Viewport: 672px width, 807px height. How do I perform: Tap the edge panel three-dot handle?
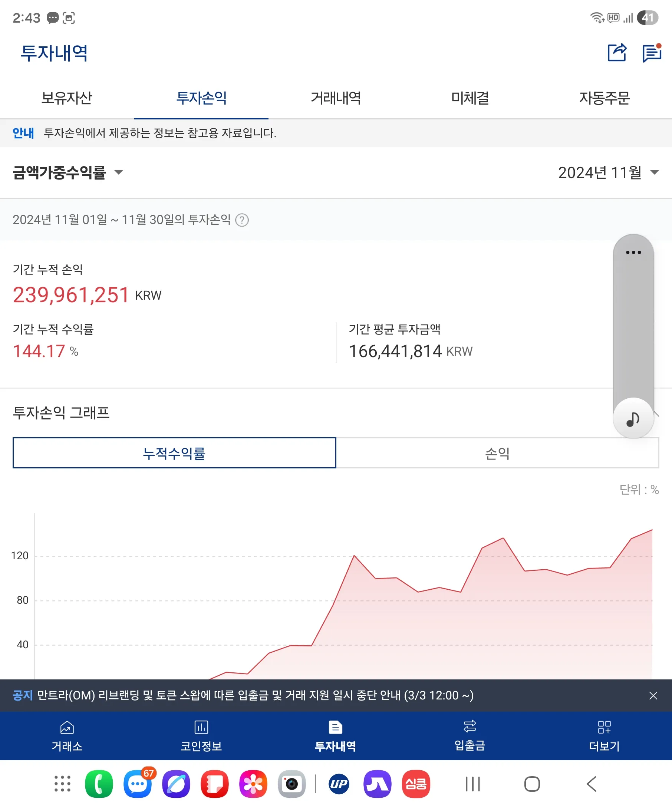633,253
